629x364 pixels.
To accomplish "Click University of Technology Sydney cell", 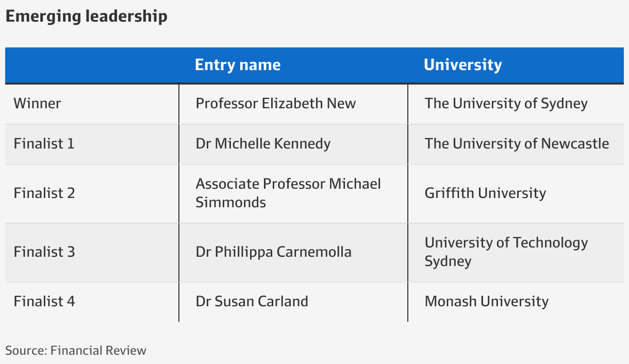I will (506, 252).
